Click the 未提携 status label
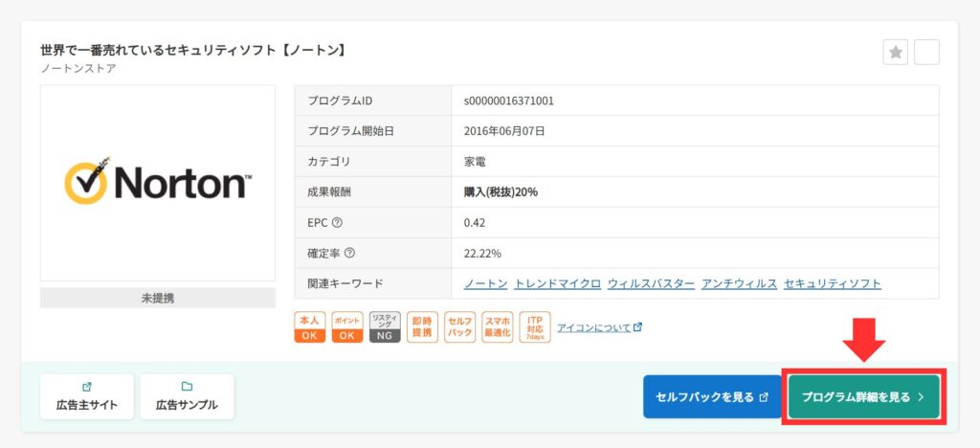Viewport: 980px width, 448px height. pyautogui.click(x=158, y=298)
